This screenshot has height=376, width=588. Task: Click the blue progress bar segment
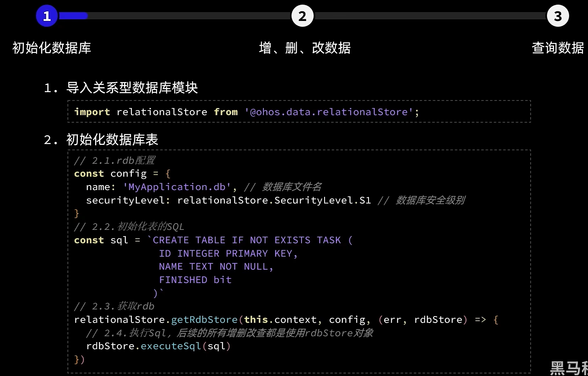73,16
